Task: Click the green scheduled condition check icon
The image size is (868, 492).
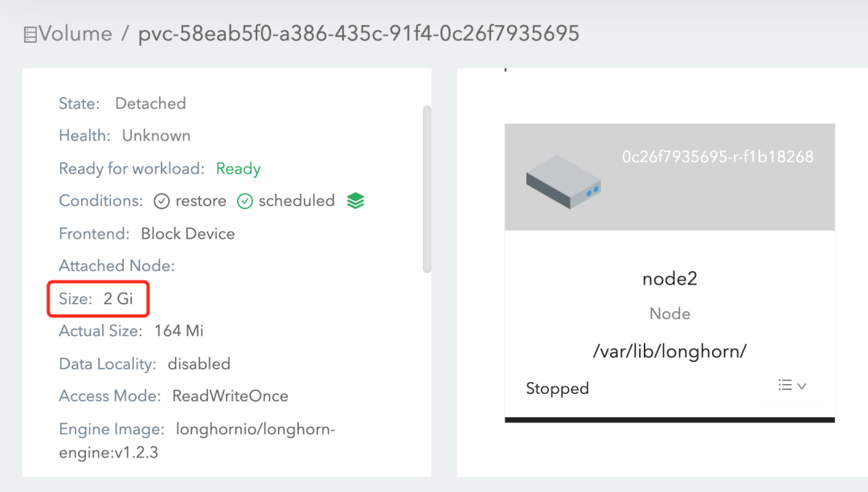Action: pyautogui.click(x=244, y=200)
